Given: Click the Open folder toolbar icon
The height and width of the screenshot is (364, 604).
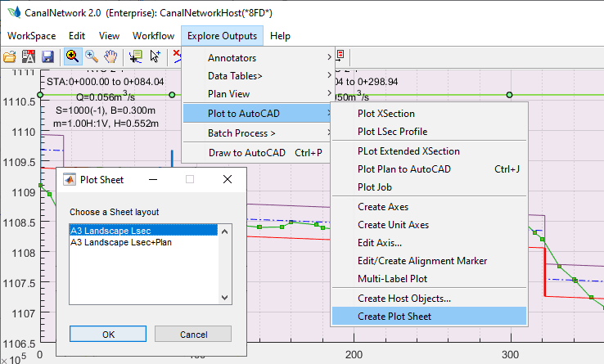Looking at the screenshot, I should [x=10, y=56].
